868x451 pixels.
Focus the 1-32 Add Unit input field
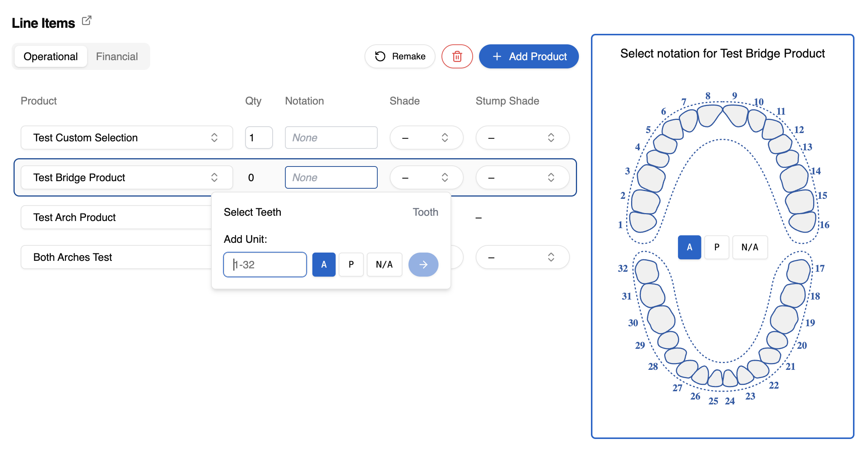(x=265, y=265)
